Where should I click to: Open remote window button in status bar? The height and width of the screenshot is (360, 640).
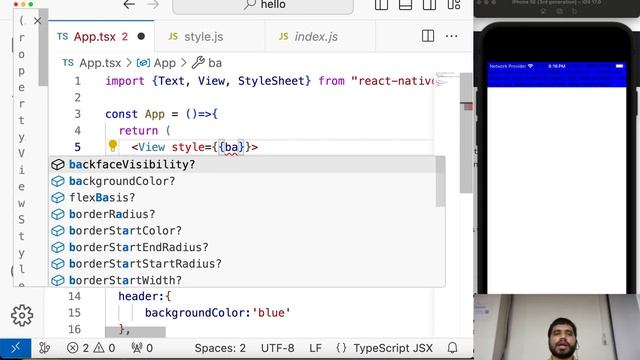pos(16,348)
